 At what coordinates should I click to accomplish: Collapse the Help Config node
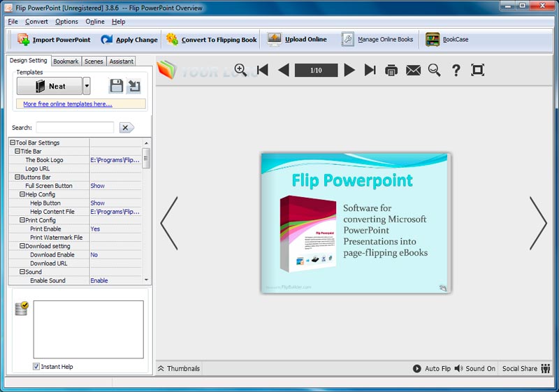pos(22,194)
